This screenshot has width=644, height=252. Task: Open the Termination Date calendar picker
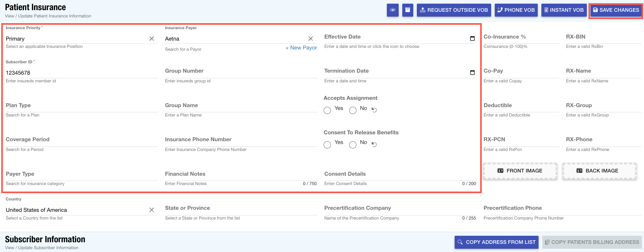pos(472,73)
